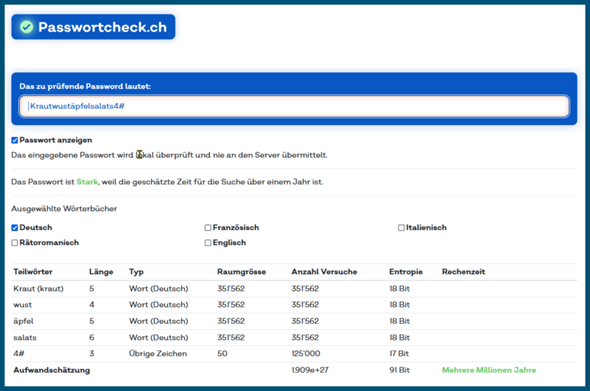Viewport: 590px width, 391px height.
Task: Select the '4#' table cell
Action: pyautogui.click(x=19, y=354)
